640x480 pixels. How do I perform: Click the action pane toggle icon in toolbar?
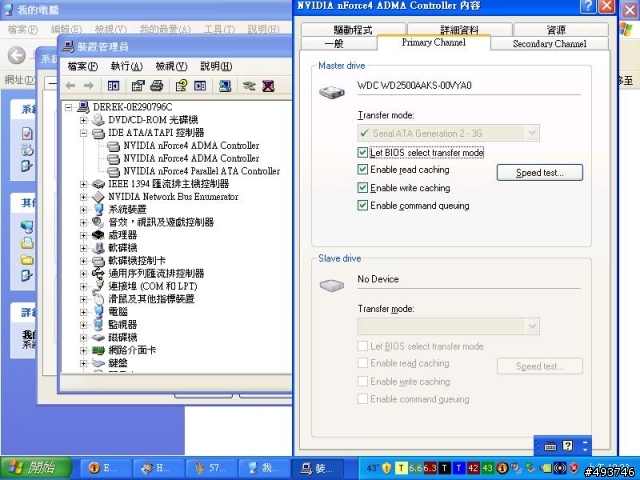(200, 86)
